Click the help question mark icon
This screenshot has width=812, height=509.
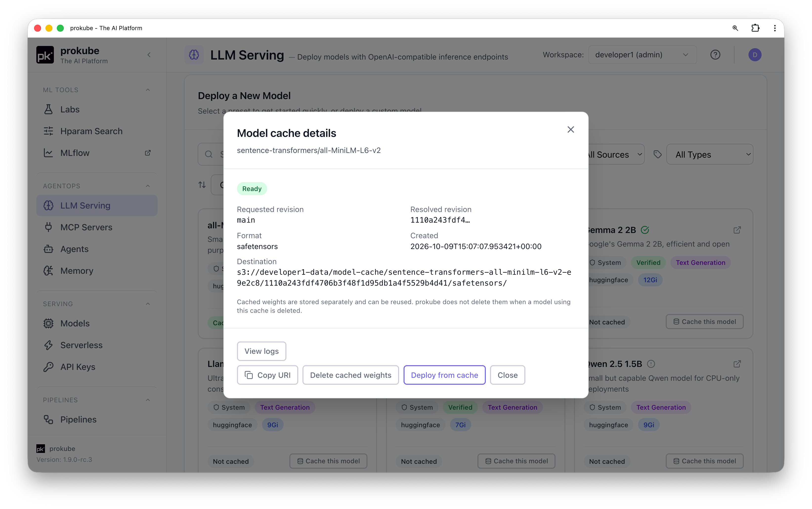point(715,55)
